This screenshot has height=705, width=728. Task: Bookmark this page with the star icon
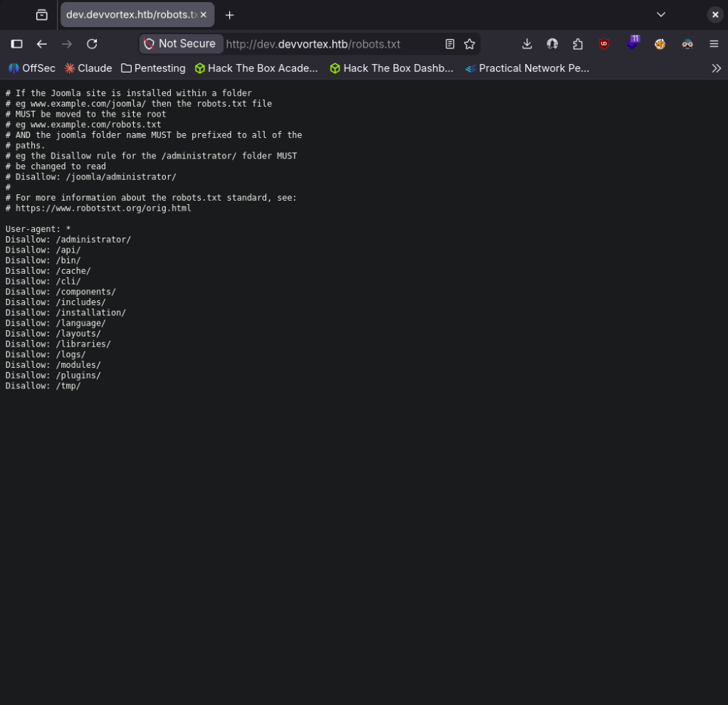coord(470,44)
